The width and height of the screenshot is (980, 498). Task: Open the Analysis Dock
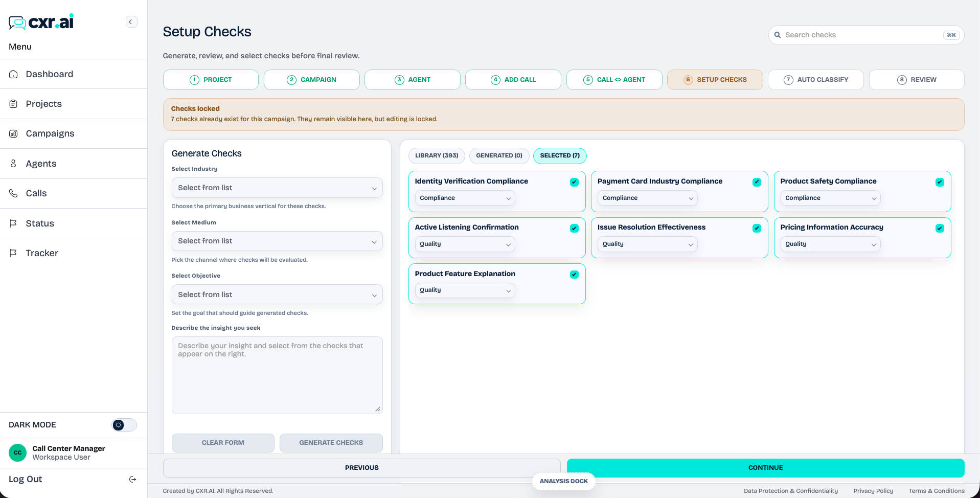pos(564,481)
